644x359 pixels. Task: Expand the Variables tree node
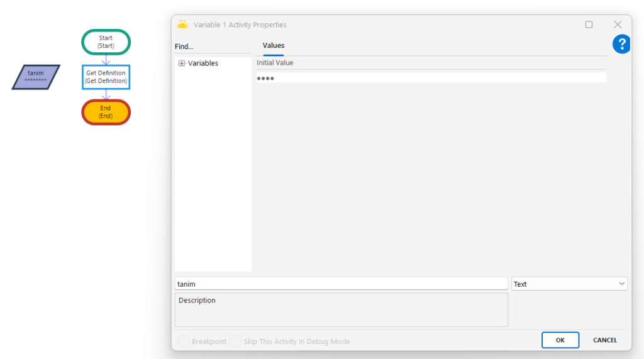tap(182, 63)
